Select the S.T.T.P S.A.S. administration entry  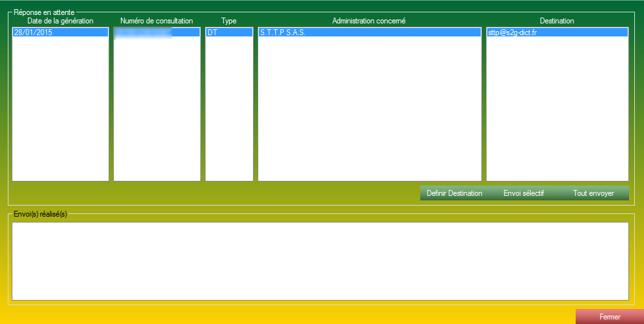tap(369, 32)
